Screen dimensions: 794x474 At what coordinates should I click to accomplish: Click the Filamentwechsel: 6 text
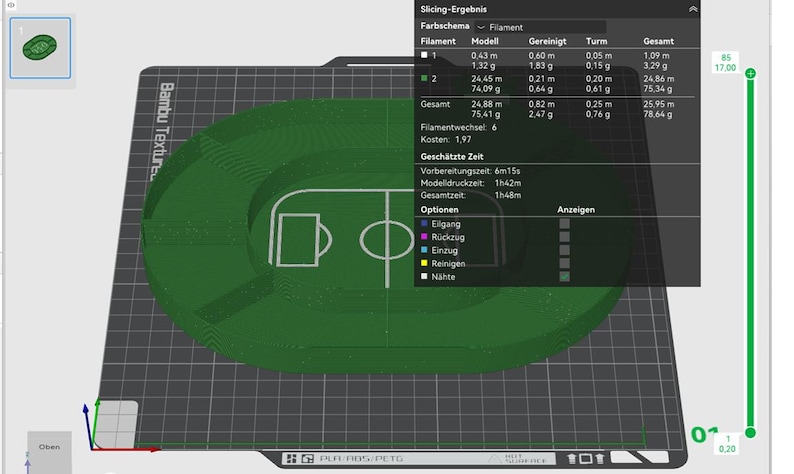tap(459, 127)
